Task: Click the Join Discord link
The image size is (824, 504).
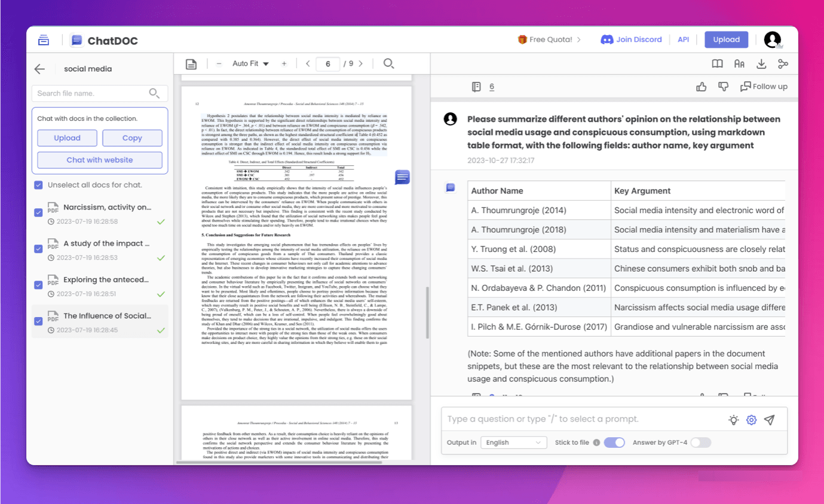Action: (632, 40)
